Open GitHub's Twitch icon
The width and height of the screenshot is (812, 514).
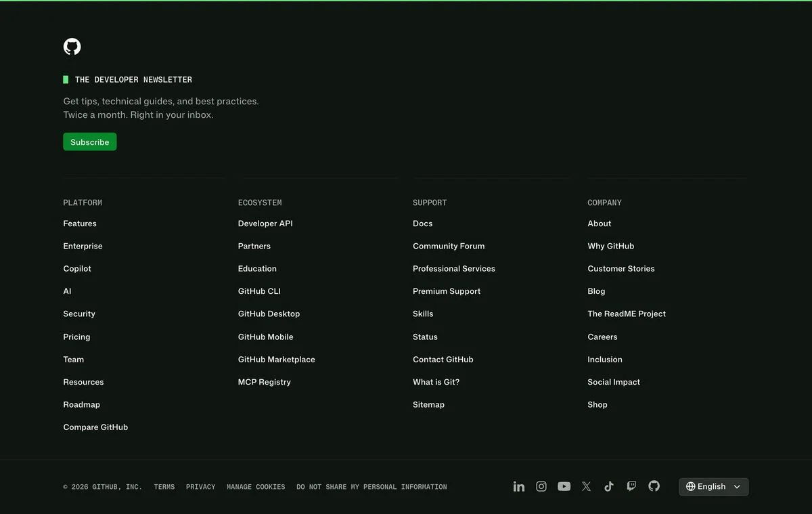coord(631,486)
